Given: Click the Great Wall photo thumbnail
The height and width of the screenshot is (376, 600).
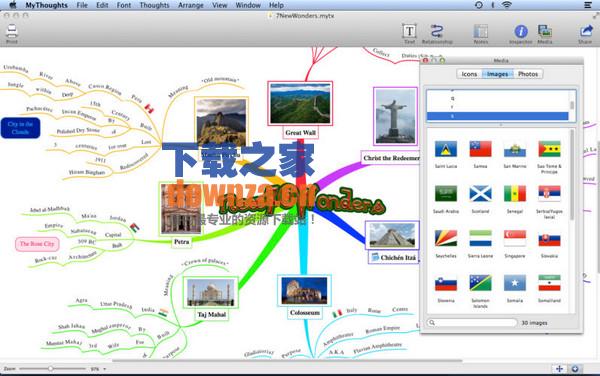Looking at the screenshot, I should tap(300, 103).
